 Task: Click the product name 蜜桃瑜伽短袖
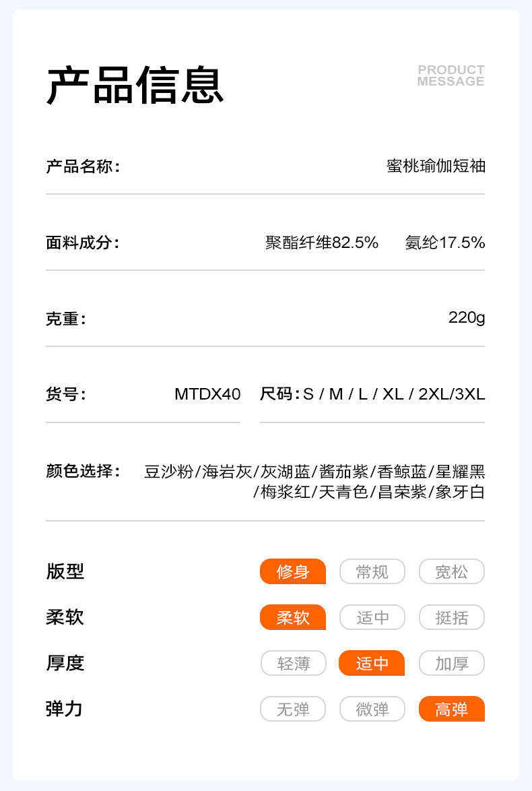[436, 166]
